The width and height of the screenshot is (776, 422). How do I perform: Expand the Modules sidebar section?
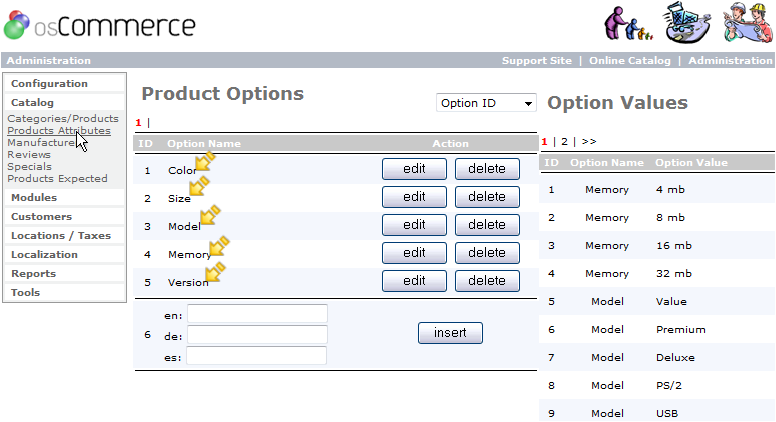tap(33, 197)
